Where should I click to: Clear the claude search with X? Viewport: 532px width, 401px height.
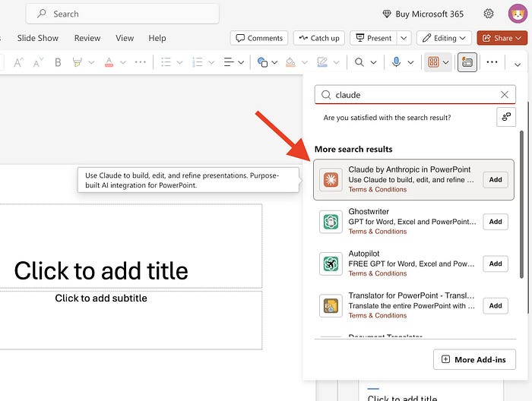click(x=505, y=95)
